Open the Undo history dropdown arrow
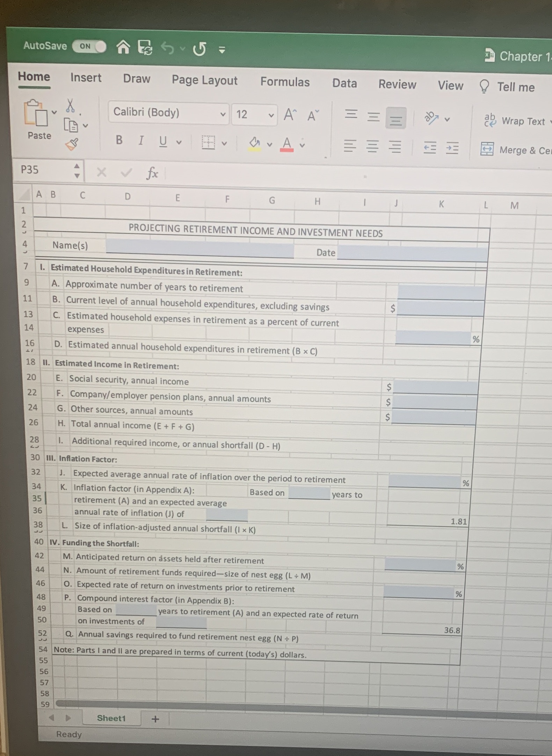This screenshot has width=552, height=756. point(182,49)
